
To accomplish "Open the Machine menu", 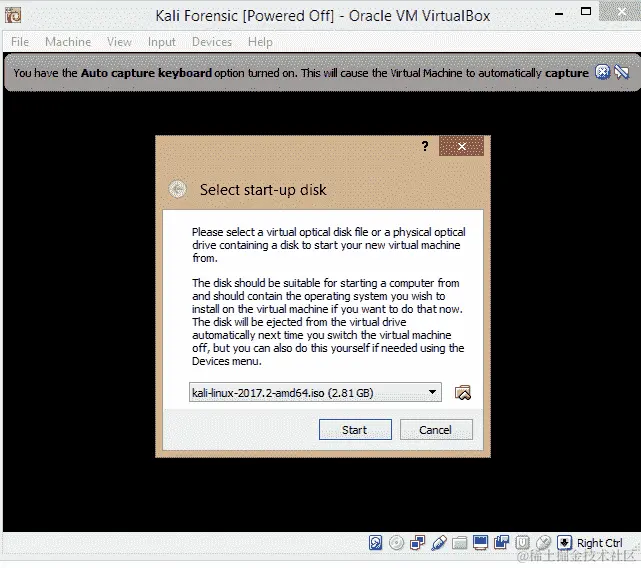I will tap(68, 42).
